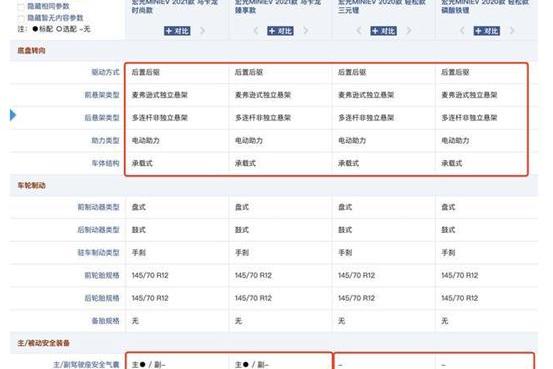Select 麦弗逊式独立悬架 in the 臻享款 column
553x369 pixels.
pyautogui.click(x=263, y=95)
